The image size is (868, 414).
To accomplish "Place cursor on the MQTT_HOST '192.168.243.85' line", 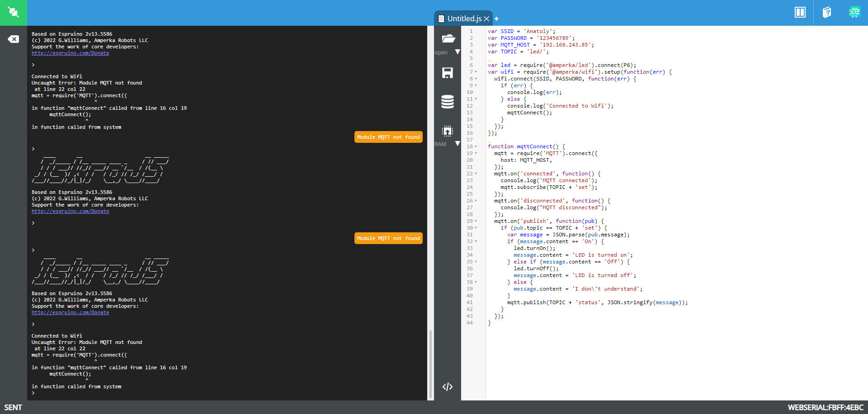I will click(541, 45).
